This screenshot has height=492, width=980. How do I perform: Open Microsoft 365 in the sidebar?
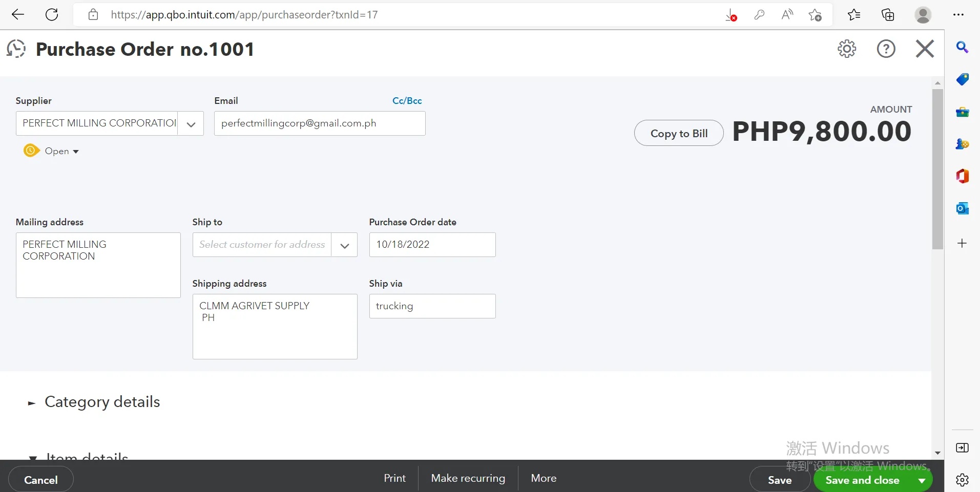pos(963,176)
